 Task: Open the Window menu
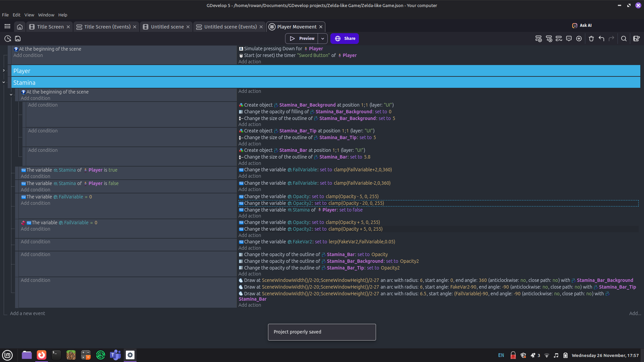point(46,15)
